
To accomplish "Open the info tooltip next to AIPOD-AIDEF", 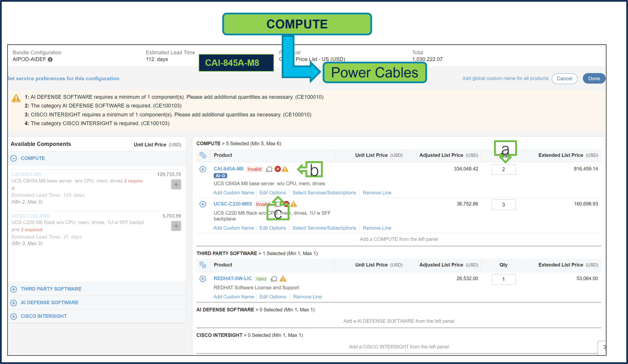I will [x=51, y=60].
